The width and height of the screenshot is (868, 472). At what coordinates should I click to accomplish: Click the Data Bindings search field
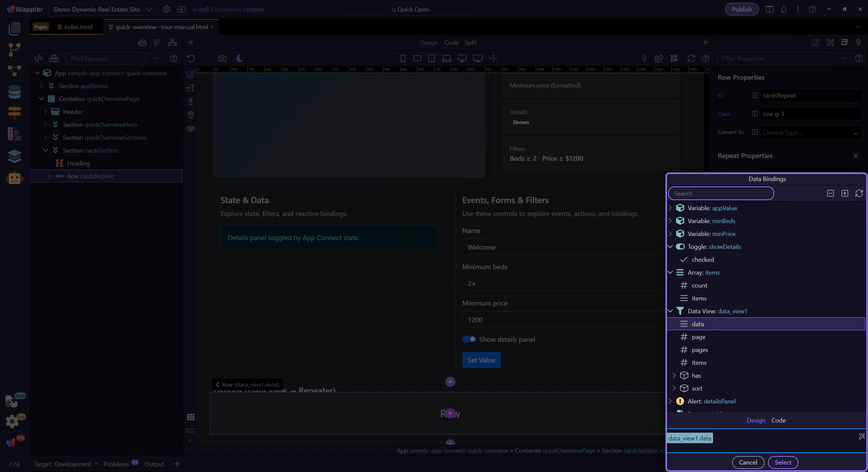(721, 194)
